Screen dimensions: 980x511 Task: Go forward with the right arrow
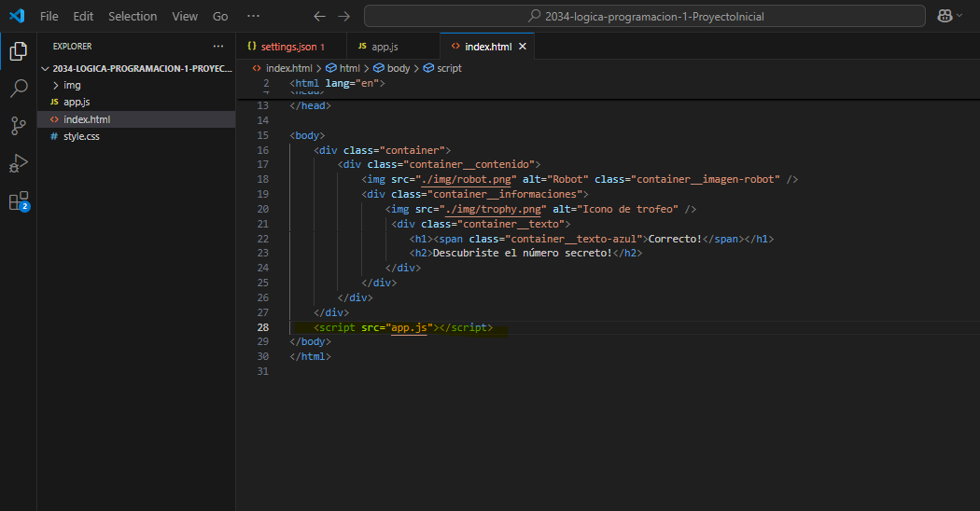click(x=343, y=16)
